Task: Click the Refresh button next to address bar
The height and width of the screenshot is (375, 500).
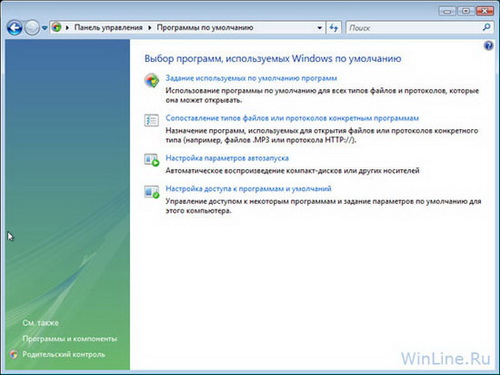Action: click(x=334, y=28)
